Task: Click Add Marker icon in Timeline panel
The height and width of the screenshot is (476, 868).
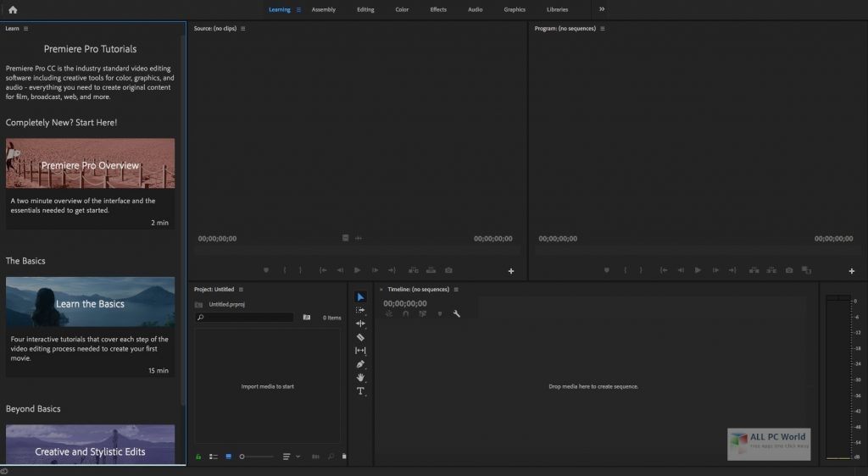Action: coord(440,313)
